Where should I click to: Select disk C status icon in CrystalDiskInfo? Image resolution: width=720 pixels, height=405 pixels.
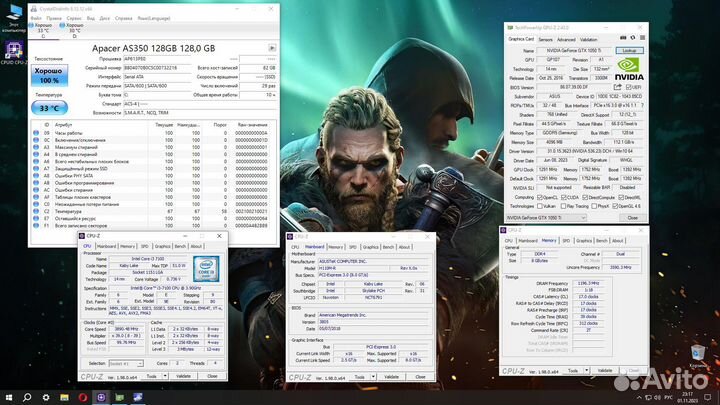click(x=32, y=25)
